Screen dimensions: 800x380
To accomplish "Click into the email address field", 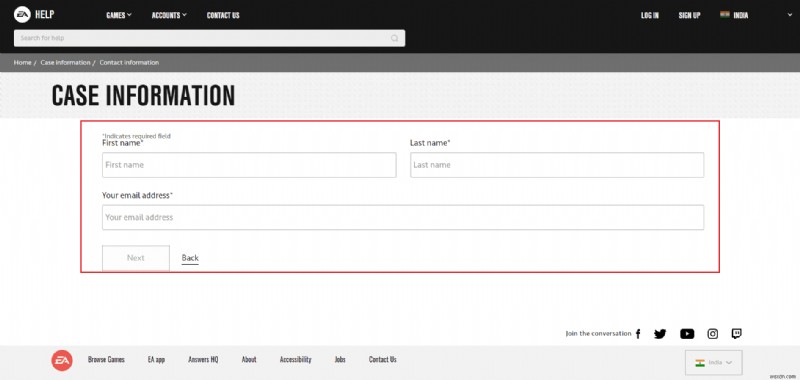I will click(x=403, y=217).
